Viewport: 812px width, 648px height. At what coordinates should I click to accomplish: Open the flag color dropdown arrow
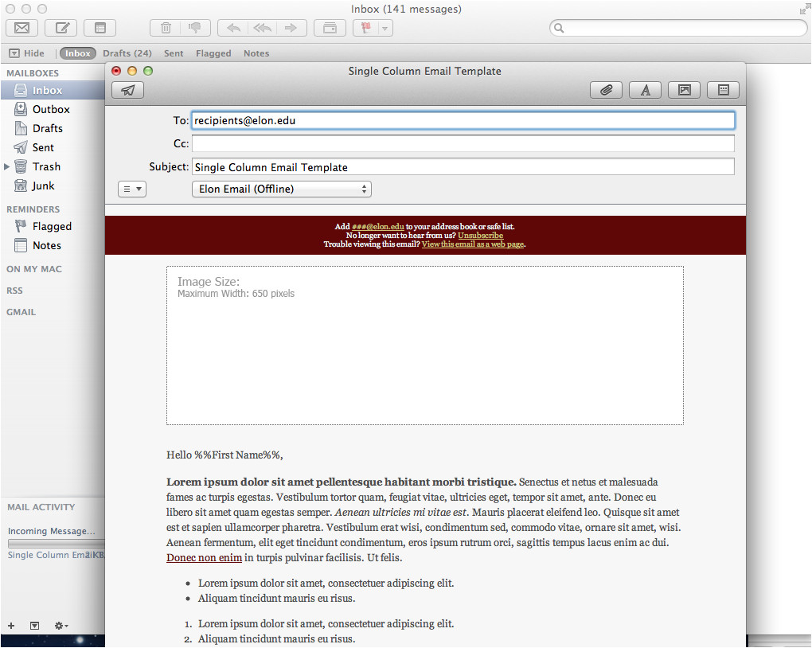click(385, 28)
